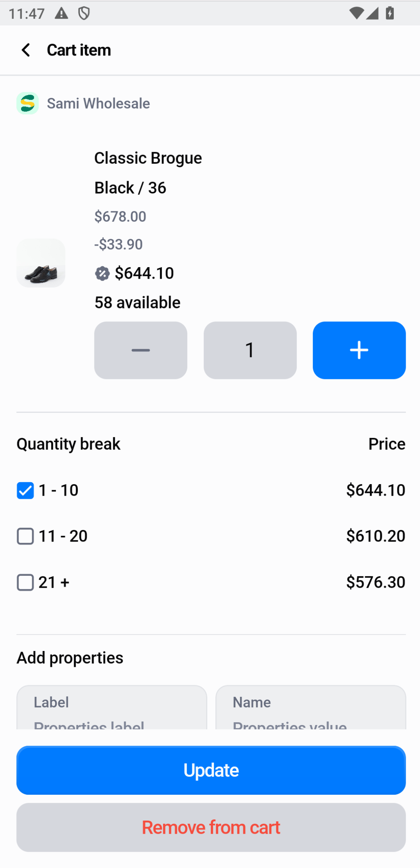Select the 21 + quantity break checkbox
The height and width of the screenshot is (868, 420).
tap(25, 582)
